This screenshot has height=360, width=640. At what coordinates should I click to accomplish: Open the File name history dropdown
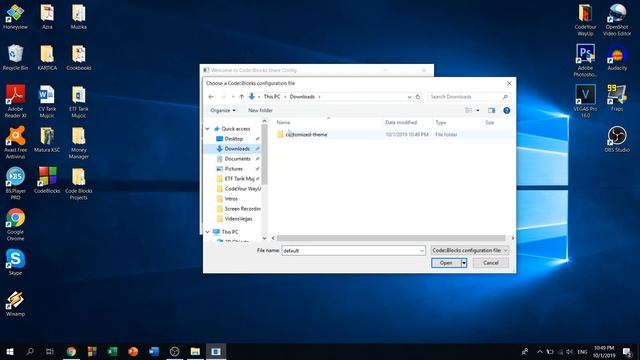[x=422, y=251]
